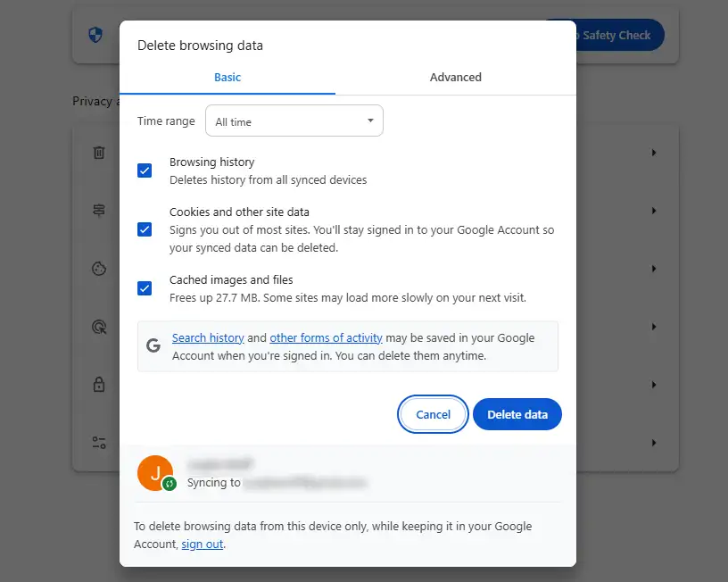Select the Basic tab

[x=227, y=78]
